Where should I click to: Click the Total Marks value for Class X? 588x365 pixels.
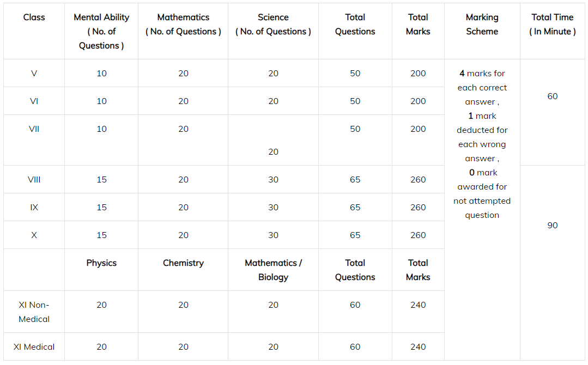click(x=418, y=235)
